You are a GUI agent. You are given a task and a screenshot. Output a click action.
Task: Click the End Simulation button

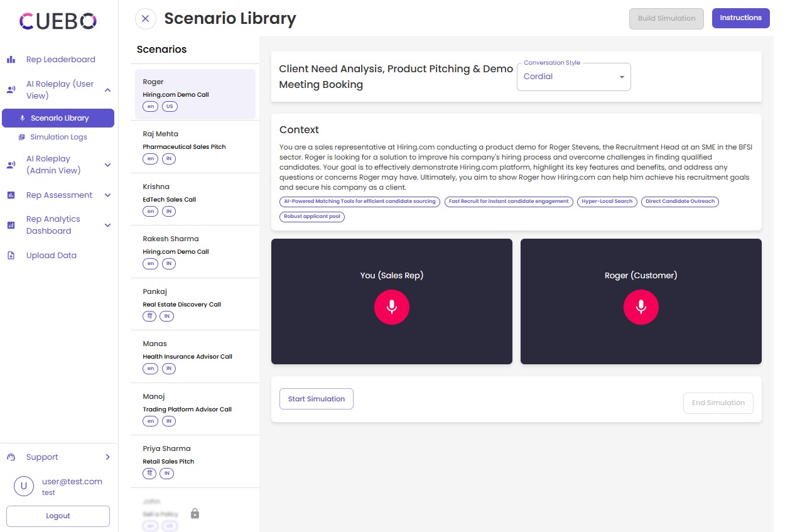click(x=718, y=403)
